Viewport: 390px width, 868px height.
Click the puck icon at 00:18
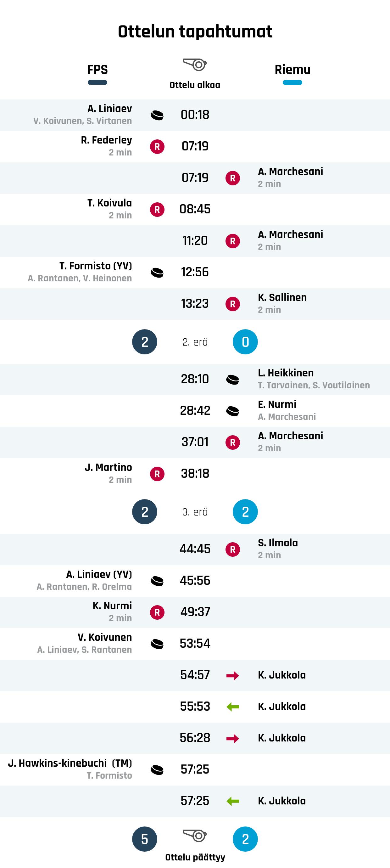pyautogui.click(x=157, y=115)
